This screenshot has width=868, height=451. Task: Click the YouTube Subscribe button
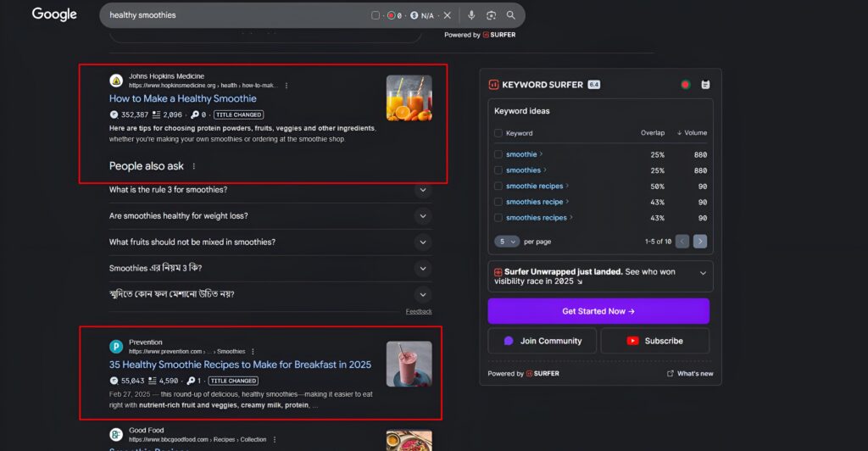655,341
